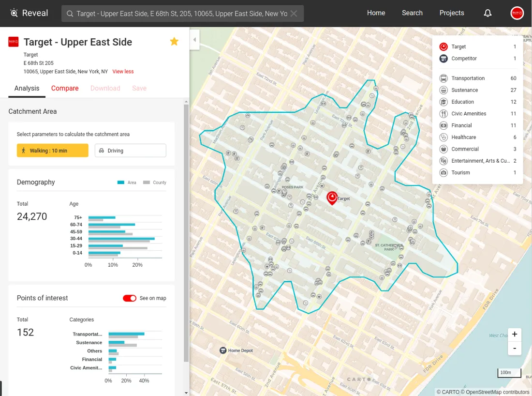The image size is (532, 396).
Task: Click the Transportation icon in legend
Action: (x=443, y=78)
